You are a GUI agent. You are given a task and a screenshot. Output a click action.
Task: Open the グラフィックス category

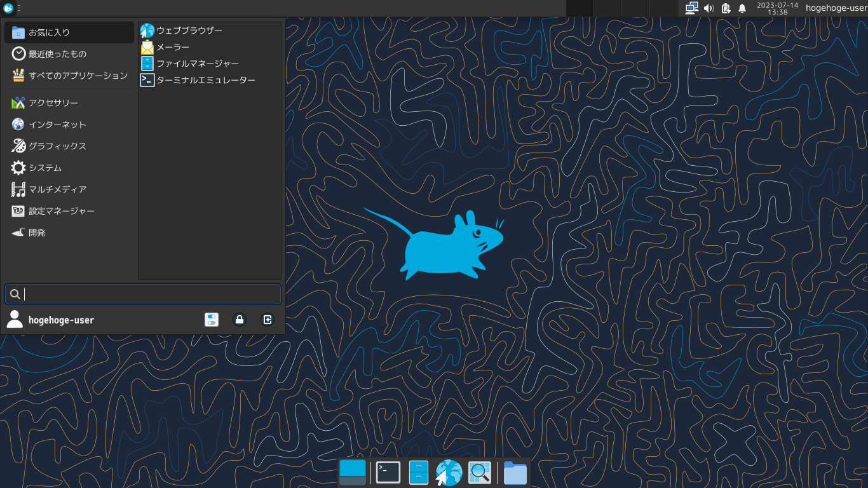point(69,146)
